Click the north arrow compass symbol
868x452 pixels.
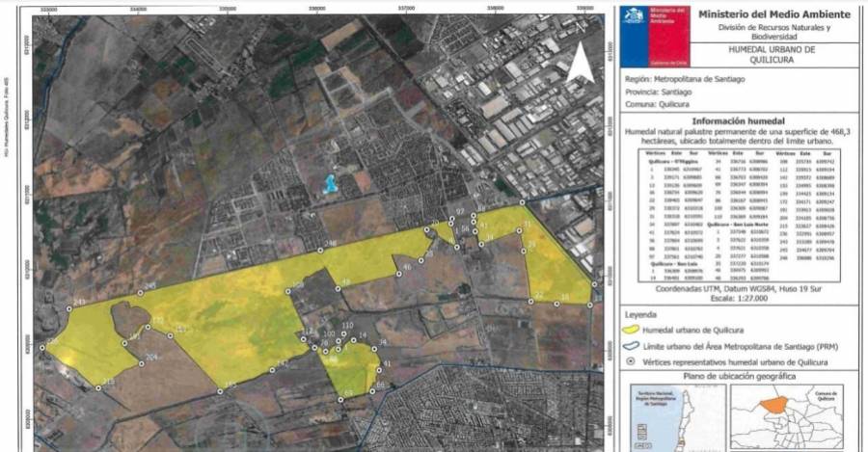tap(579, 66)
